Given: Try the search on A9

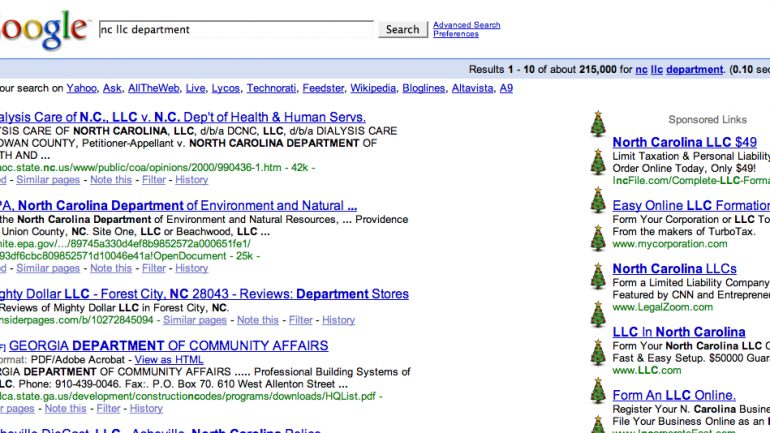Looking at the screenshot, I should coord(506,88).
